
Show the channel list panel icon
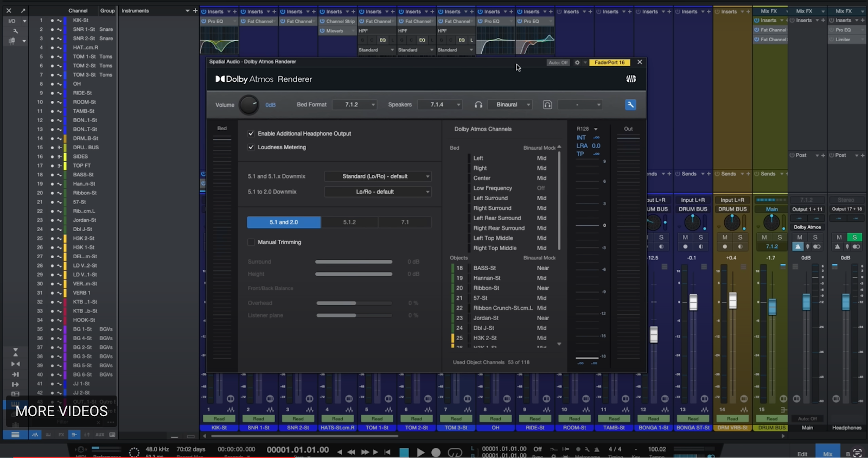click(15, 435)
